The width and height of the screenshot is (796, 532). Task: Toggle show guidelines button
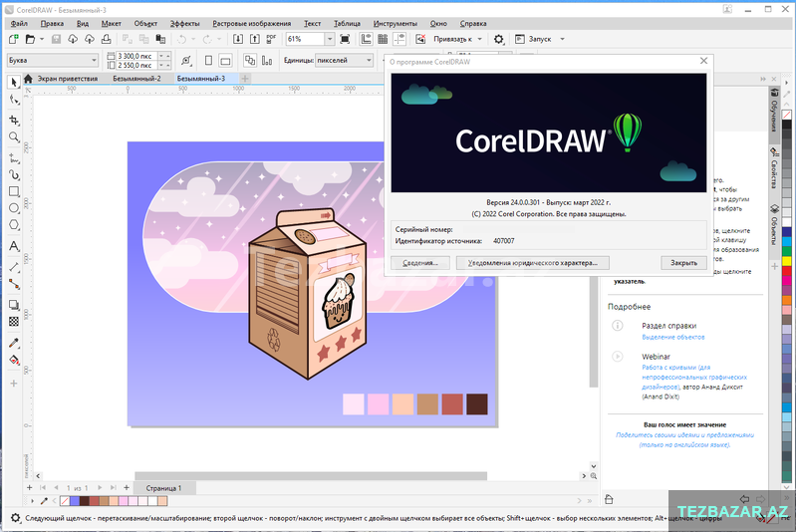pyautogui.click(x=400, y=39)
